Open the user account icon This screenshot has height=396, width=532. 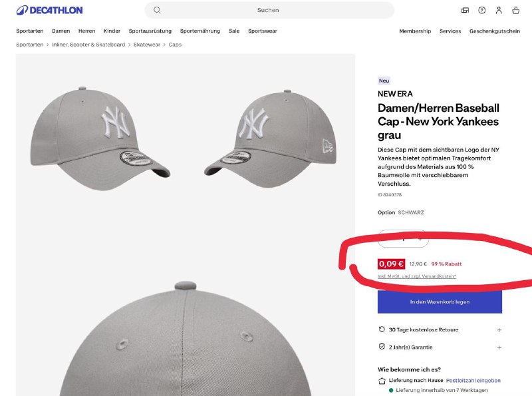click(x=499, y=10)
